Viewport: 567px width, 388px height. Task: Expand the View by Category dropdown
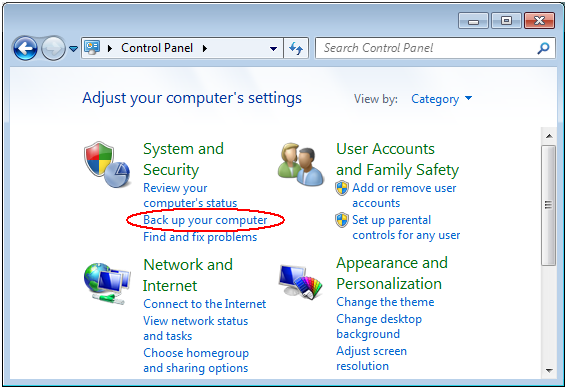(442, 99)
